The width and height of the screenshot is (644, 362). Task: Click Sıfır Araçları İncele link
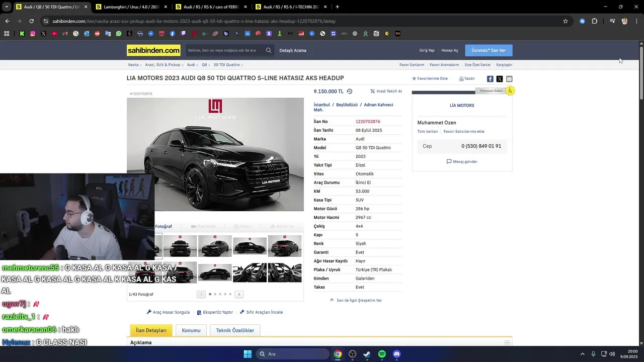(x=261, y=312)
